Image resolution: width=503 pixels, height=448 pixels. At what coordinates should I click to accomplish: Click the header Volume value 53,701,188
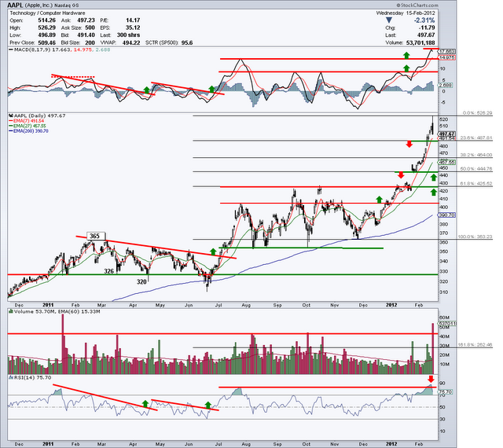420,42
